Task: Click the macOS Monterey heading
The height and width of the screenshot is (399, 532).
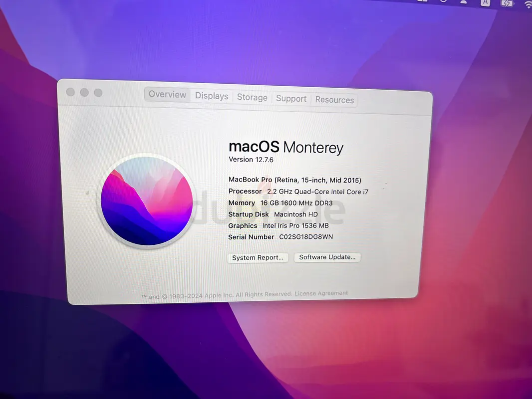Action: (286, 147)
